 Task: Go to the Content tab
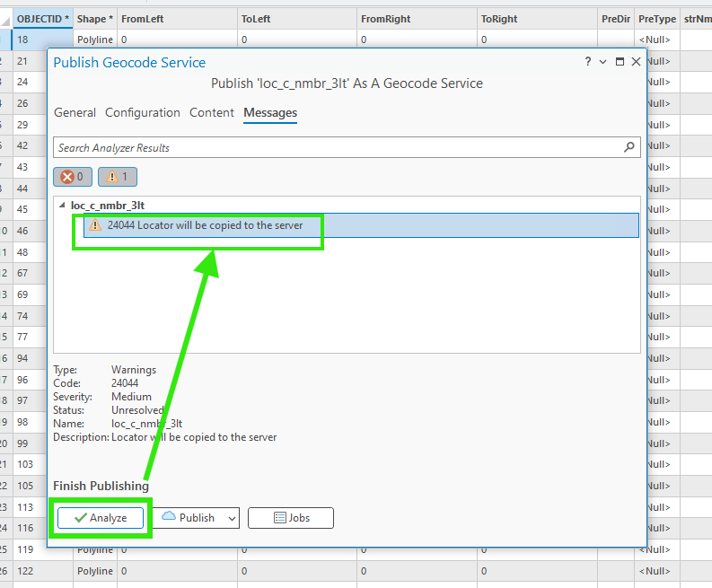[x=212, y=113]
